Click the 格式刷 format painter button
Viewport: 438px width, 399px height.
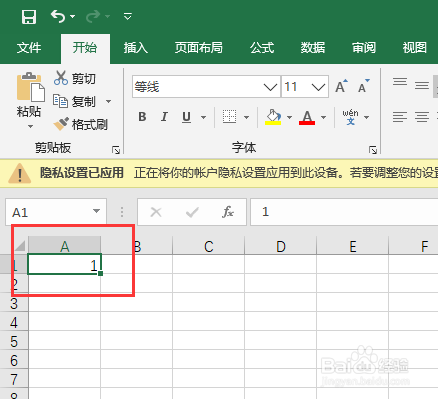pyautogui.click(x=81, y=124)
